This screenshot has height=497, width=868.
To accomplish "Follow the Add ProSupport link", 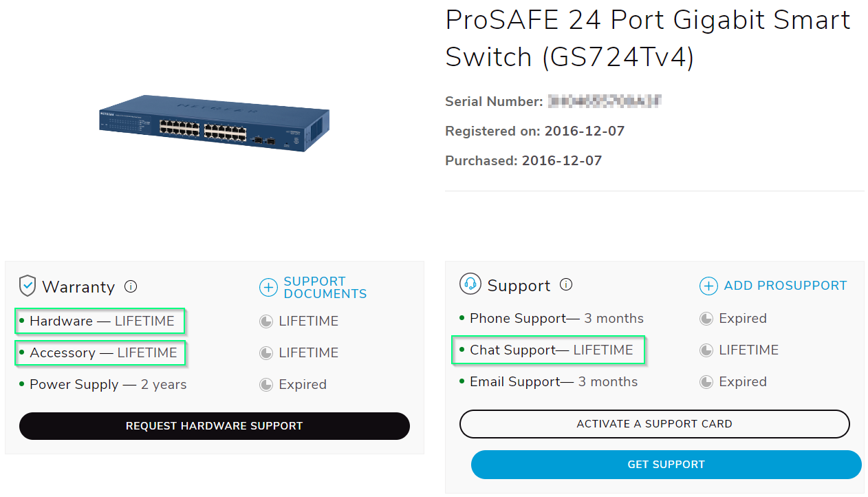I will point(785,286).
